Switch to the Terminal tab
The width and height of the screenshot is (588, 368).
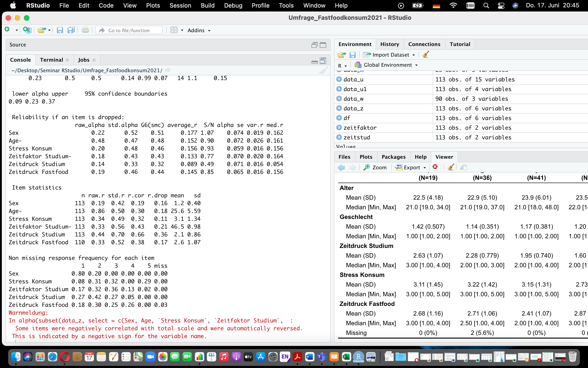[51, 60]
